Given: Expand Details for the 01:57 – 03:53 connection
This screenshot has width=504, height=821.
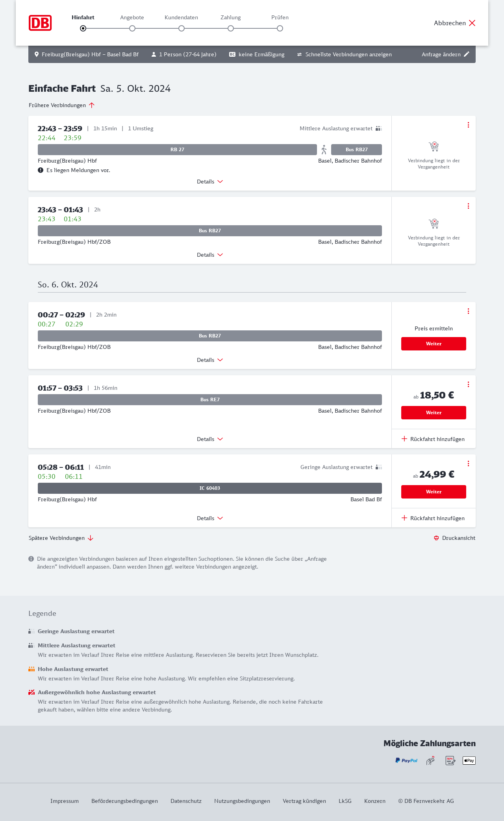Looking at the screenshot, I should pyautogui.click(x=210, y=439).
